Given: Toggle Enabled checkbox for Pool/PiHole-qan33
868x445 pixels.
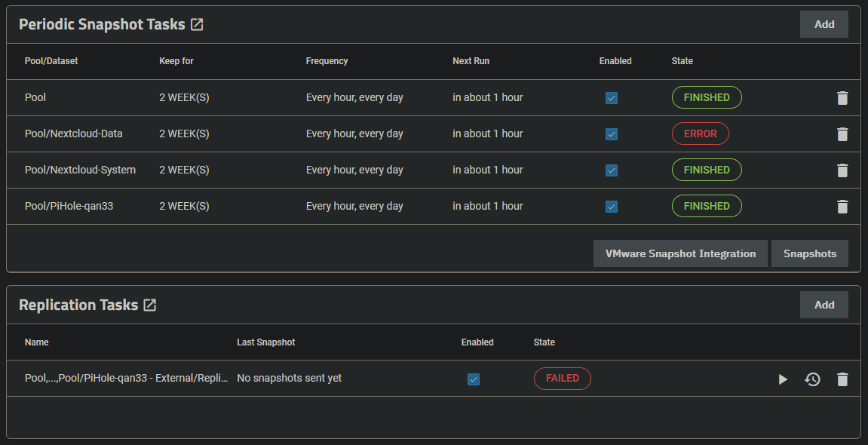Looking at the screenshot, I should pos(612,207).
